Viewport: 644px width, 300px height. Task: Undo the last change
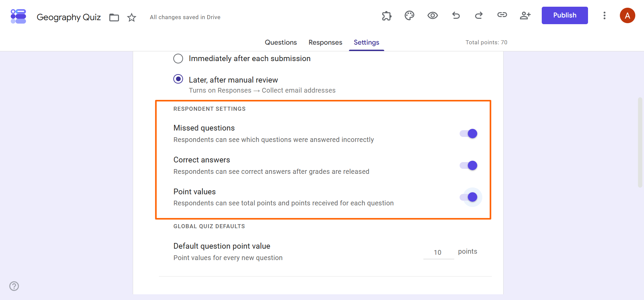pos(456,15)
